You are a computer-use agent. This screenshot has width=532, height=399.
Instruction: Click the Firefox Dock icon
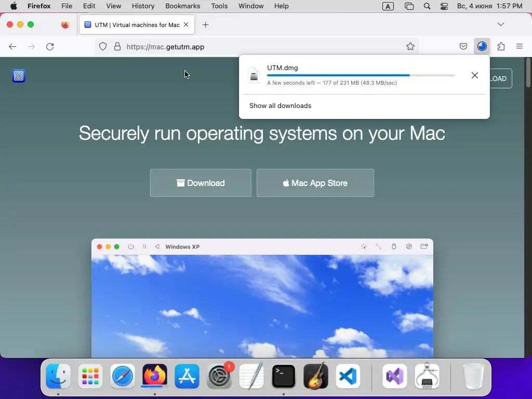pyautogui.click(x=155, y=376)
